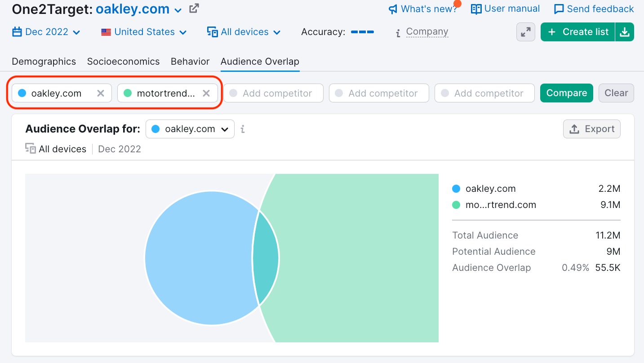
Task: Click Send feedback link
Action: (x=594, y=9)
